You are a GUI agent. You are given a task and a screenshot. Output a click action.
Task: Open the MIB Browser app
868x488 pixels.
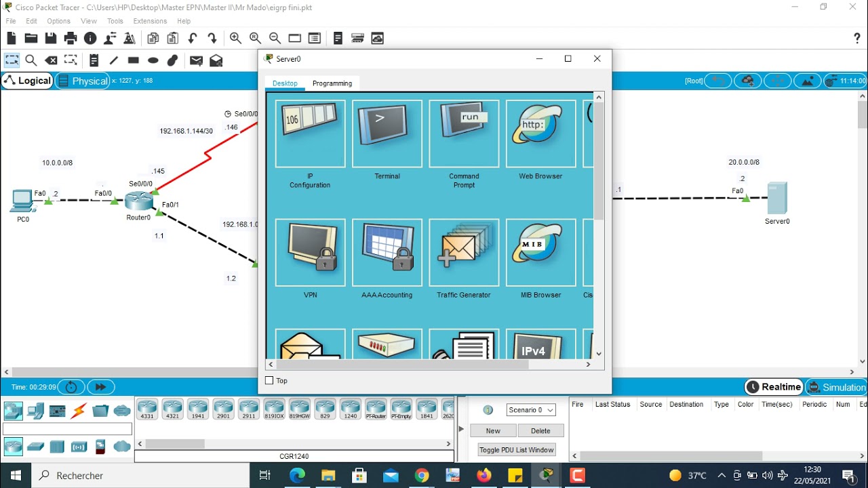(540, 252)
